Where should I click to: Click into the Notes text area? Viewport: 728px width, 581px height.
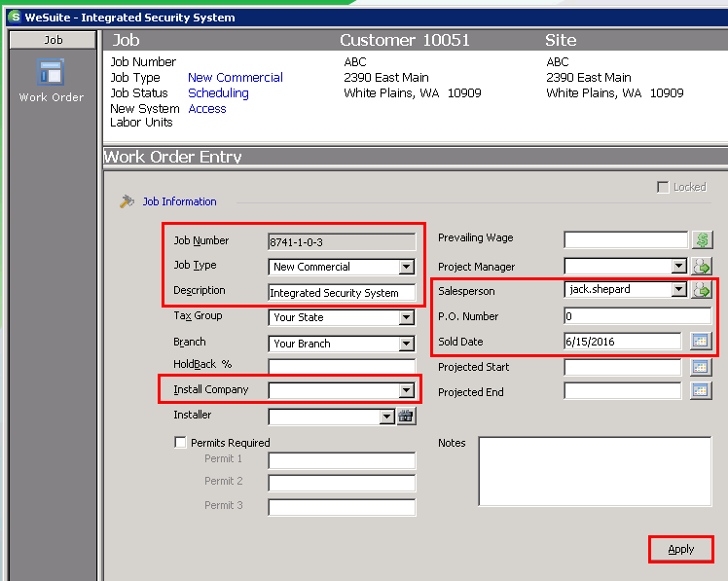[595, 471]
